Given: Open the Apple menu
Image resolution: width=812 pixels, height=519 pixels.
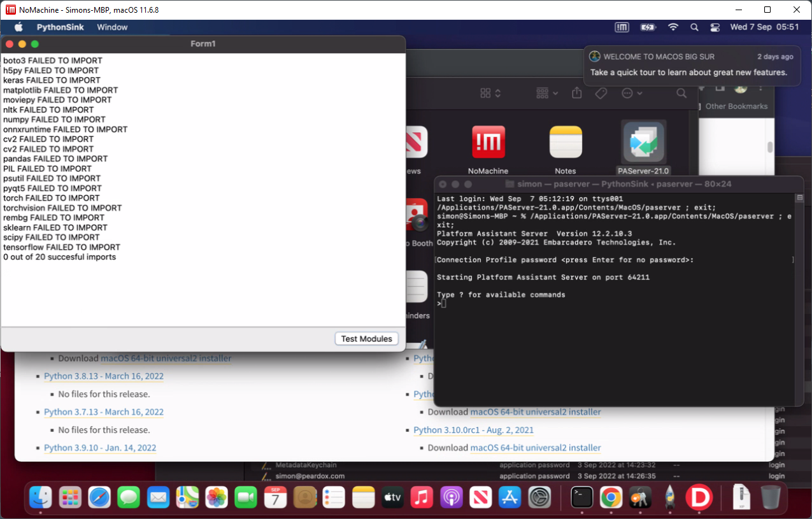Looking at the screenshot, I should tap(18, 27).
